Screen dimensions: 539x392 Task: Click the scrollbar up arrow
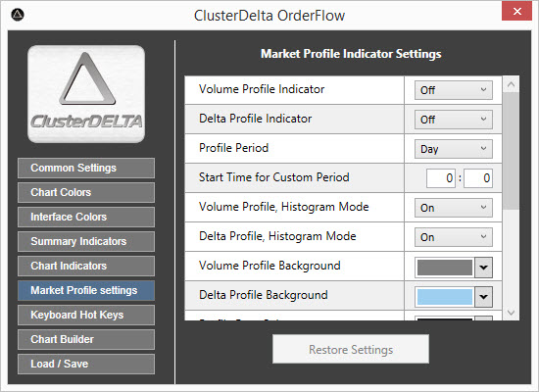(511, 84)
